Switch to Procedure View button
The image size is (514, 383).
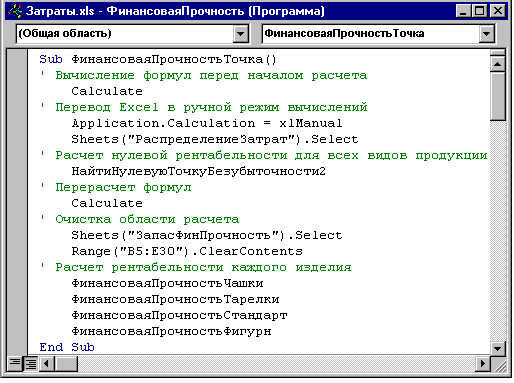(15, 363)
